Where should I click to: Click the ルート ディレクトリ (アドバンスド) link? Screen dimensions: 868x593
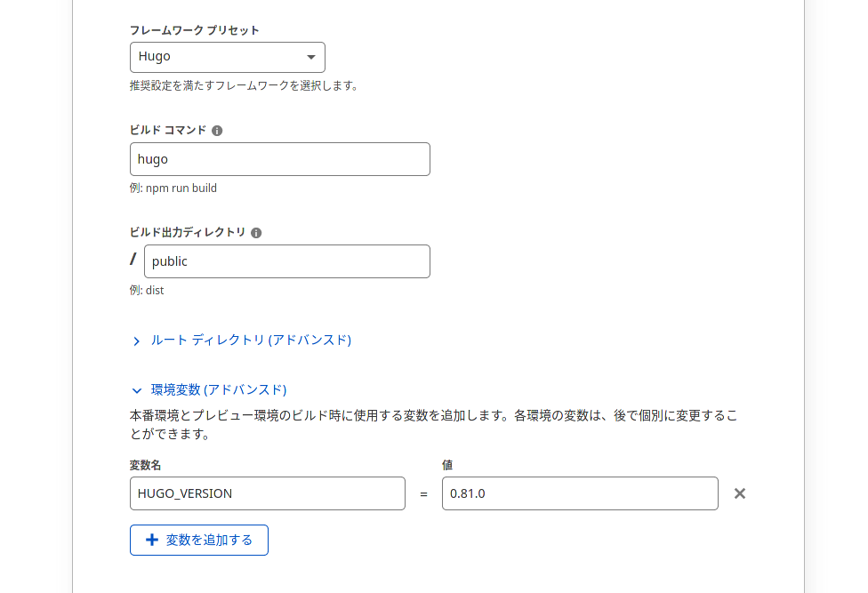coord(251,341)
